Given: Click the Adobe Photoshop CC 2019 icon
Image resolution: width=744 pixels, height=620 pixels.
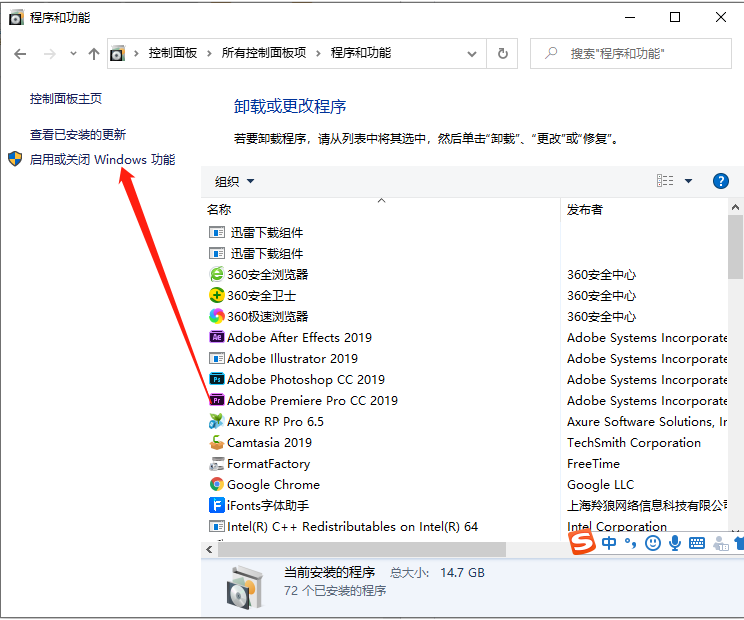Looking at the screenshot, I should pos(216,380).
